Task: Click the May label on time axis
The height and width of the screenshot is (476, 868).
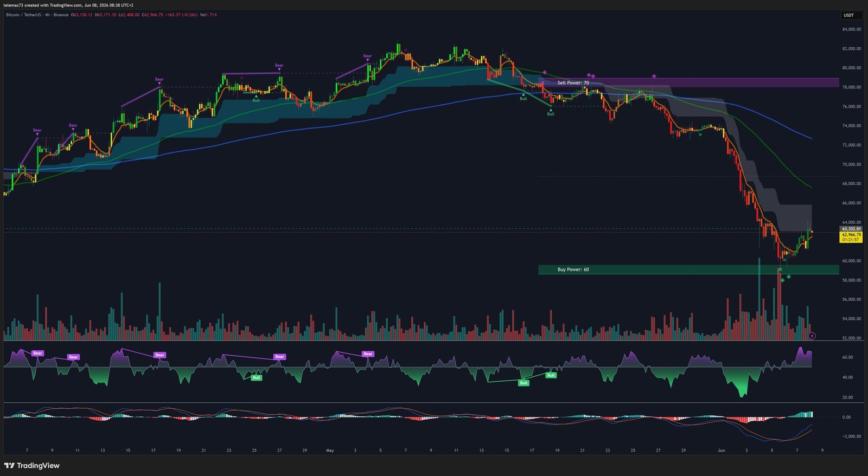Action: point(330,450)
